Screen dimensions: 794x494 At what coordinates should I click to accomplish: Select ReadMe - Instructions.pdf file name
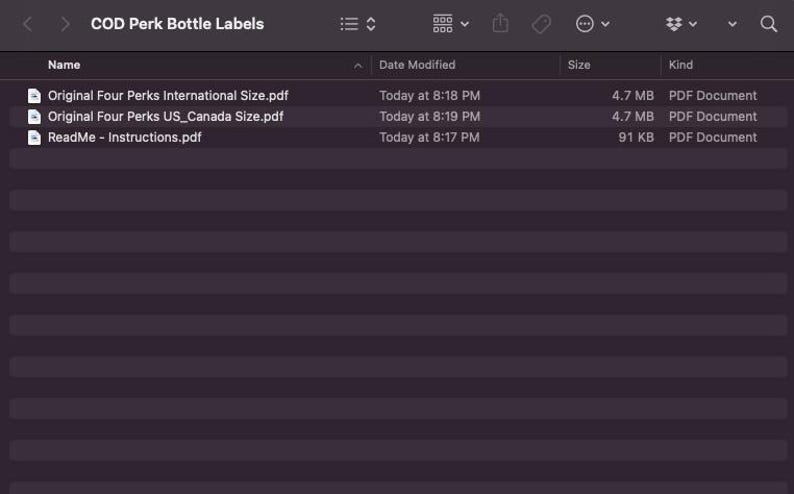125,137
